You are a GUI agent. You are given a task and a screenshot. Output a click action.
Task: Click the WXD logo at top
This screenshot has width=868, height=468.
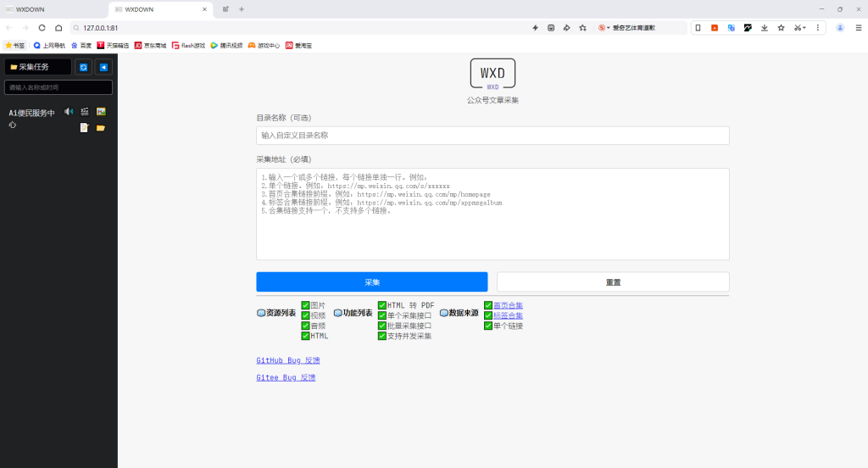[x=492, y=74]
